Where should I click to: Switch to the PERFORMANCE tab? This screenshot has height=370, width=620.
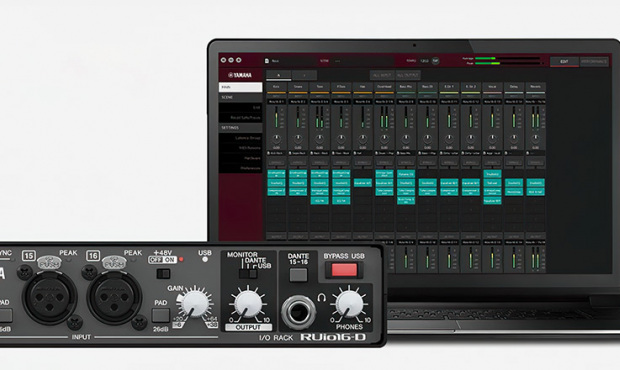point(594,62)
